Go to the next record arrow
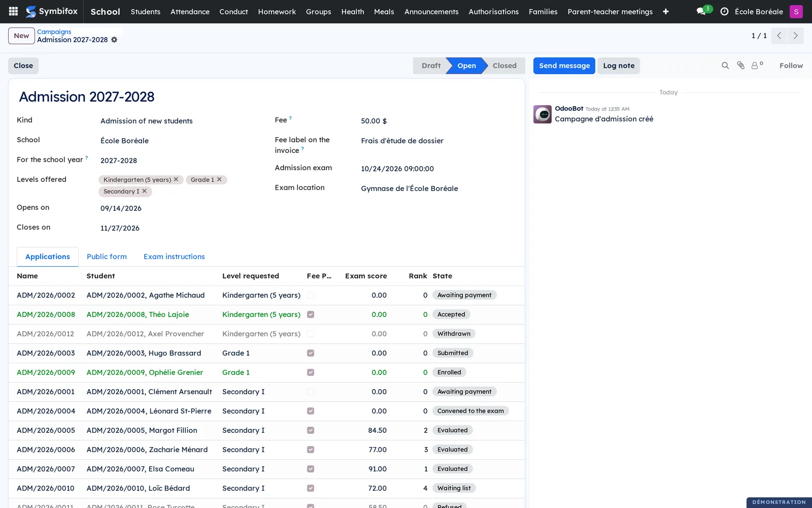Viewport: 812px width, 508px height. (795, 36)
